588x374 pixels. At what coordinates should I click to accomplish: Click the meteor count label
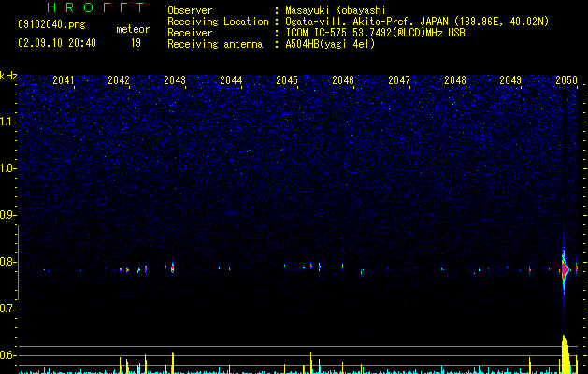pos(133,29)
